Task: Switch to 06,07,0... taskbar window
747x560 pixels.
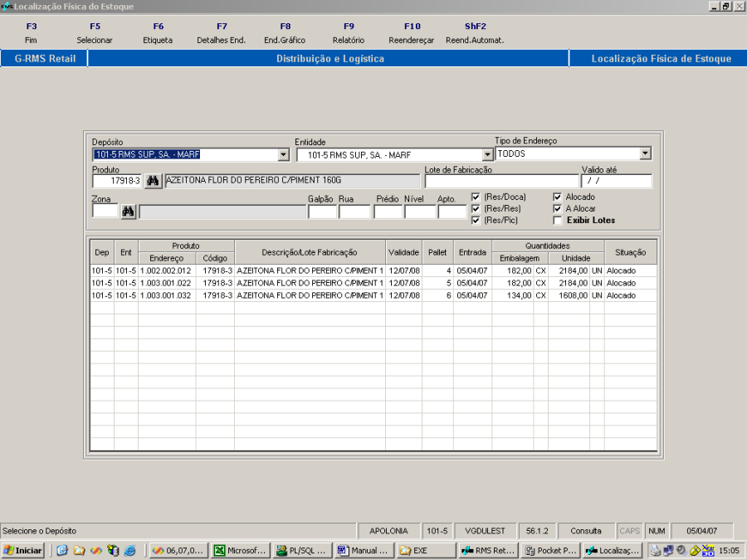Action: tap(179, 551)
